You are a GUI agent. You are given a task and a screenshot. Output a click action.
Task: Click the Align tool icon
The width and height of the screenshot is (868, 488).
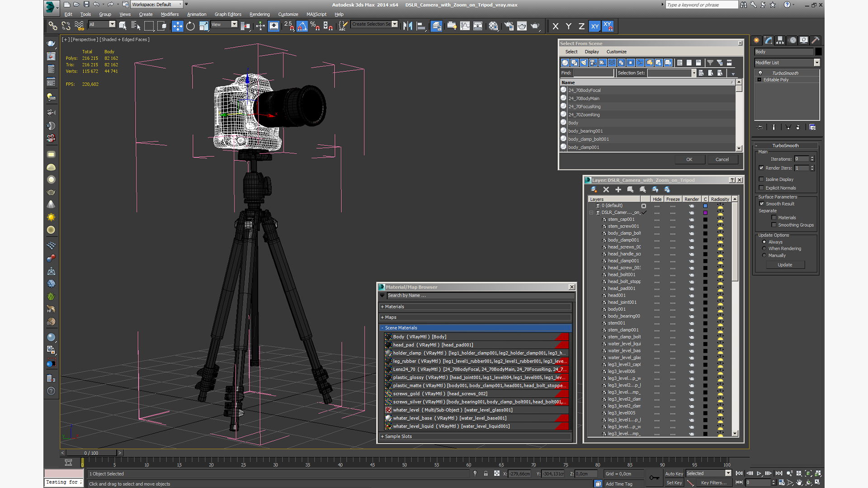tap(421, 26)
